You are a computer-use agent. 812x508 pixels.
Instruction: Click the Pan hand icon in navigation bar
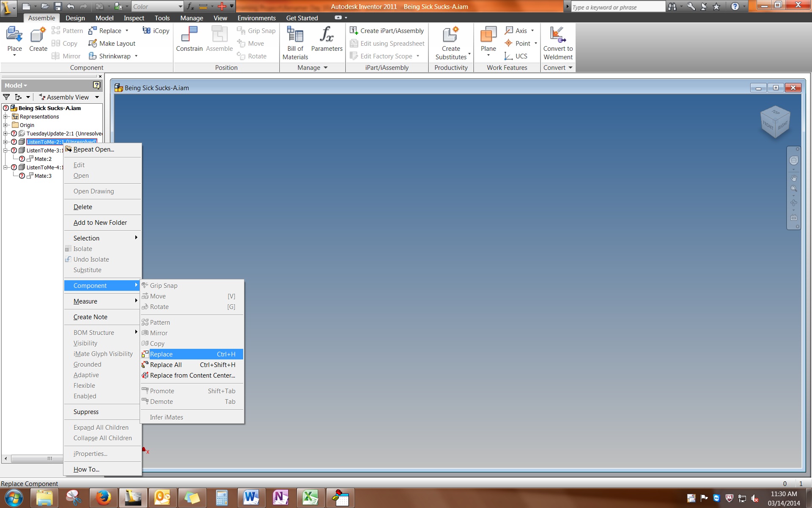(x=794, y=178)
